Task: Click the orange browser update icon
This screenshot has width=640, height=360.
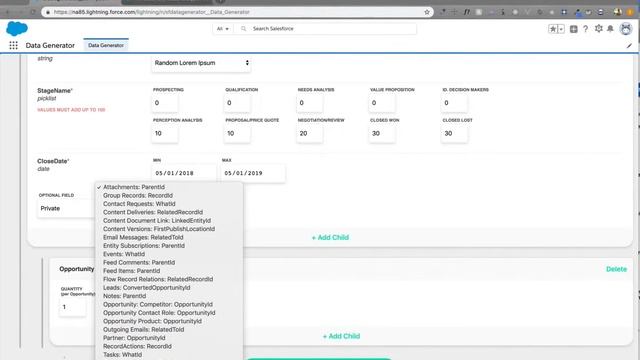Action: (x=630, y=12)
